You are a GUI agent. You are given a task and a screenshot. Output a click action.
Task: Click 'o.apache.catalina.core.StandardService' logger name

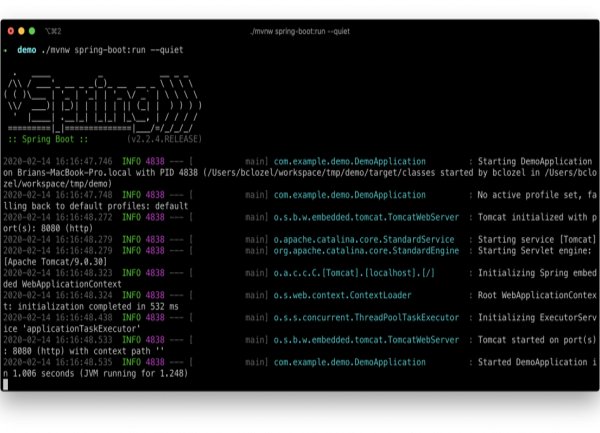364,239
